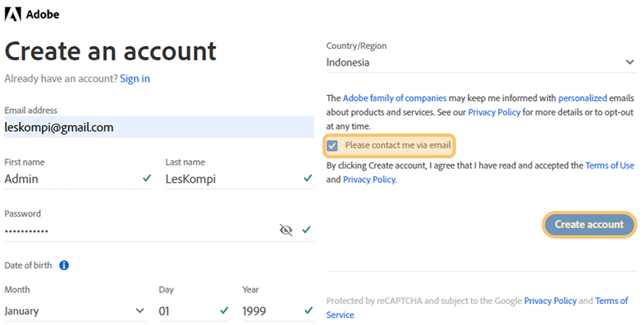
Task: Focus the Year field showing 1999
Action: click(278, 311)
